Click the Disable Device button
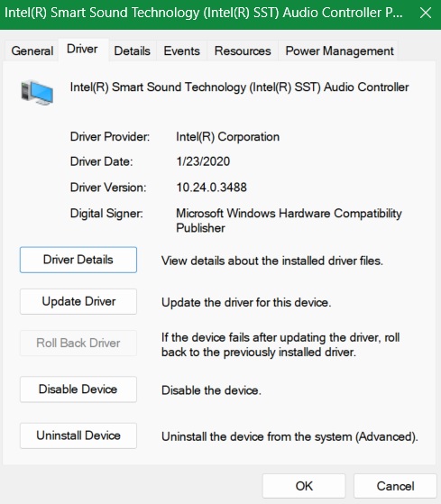The height and width of the screenshot is (504, 441). pos(78,389)
